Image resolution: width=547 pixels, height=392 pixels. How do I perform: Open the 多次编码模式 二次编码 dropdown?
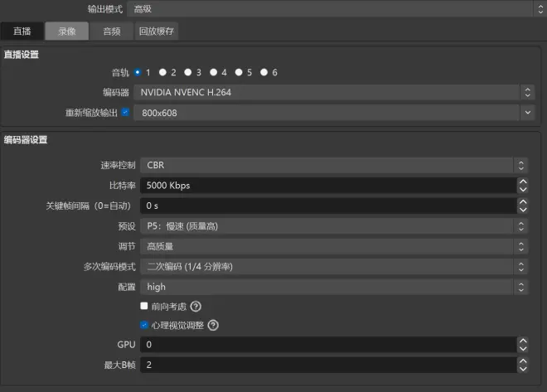[334, 267]
